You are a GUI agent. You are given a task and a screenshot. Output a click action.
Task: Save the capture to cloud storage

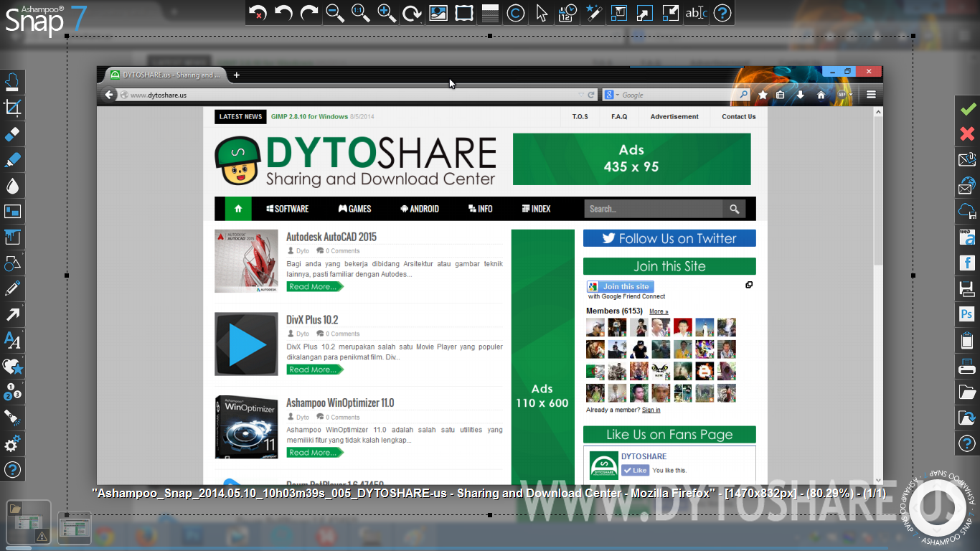click(968, 212)
